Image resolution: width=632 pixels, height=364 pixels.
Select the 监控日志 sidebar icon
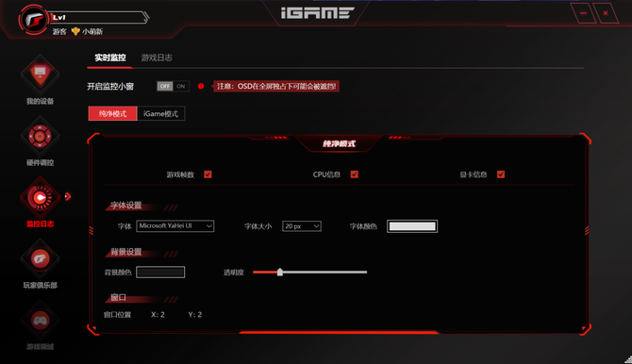click(x=40, y=197)
